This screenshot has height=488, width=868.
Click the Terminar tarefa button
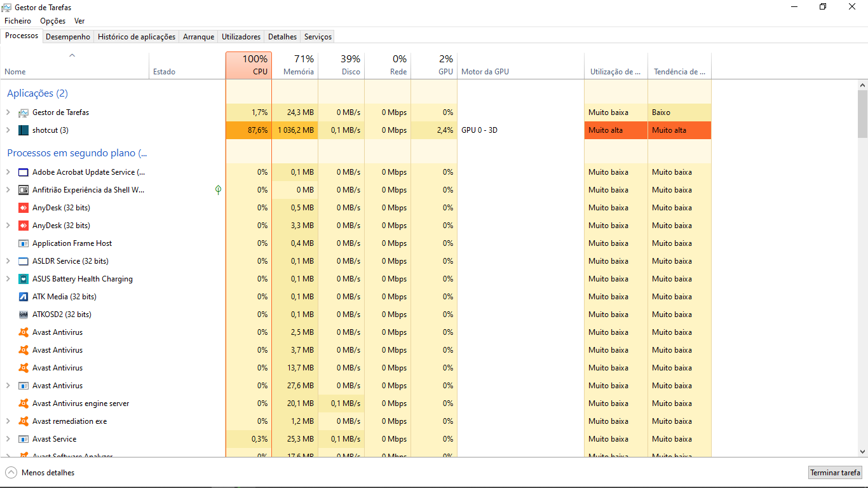835,473
